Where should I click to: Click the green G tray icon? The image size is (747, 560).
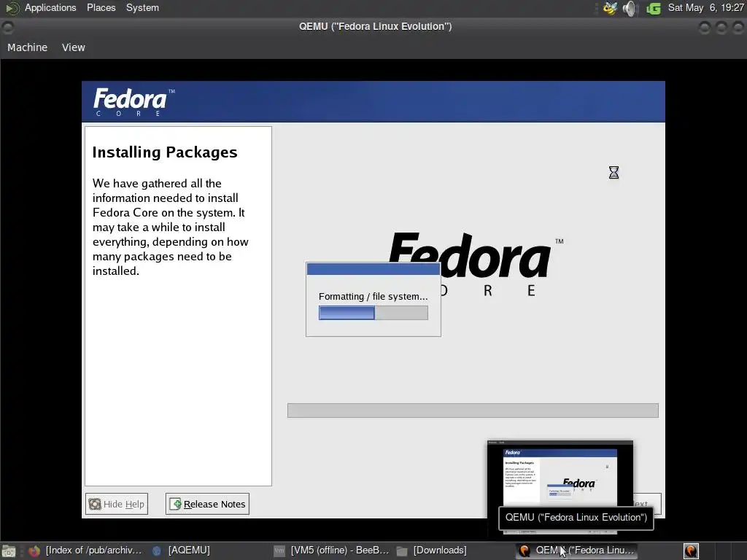[x=653, y=8]
